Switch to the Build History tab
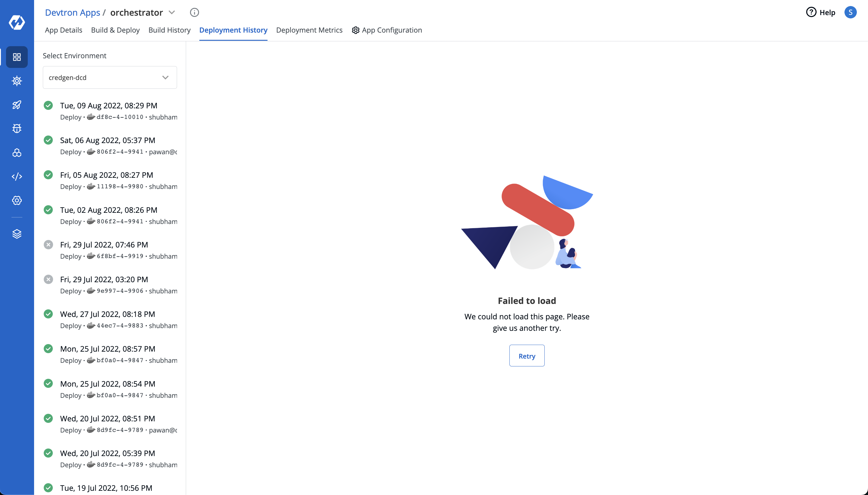 coord(169,30)
